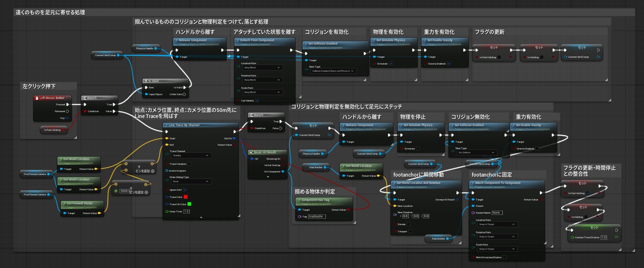Click the New Location pin on Set World Location And Rotation
Screen dimensions: 644x268
[395, 206]
